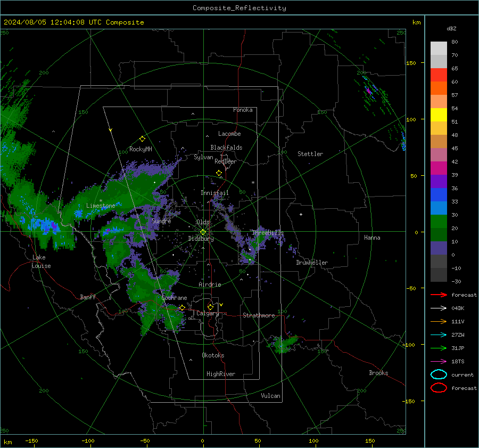Click the red forecast ellipse in legend
The image size is (479, 448).
(x=439, y=388)
